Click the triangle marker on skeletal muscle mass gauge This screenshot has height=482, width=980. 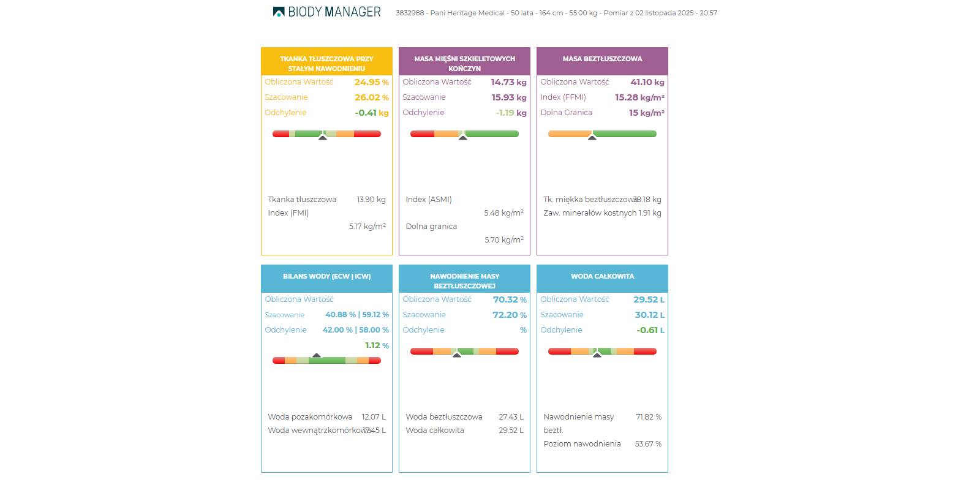(462, 138)
